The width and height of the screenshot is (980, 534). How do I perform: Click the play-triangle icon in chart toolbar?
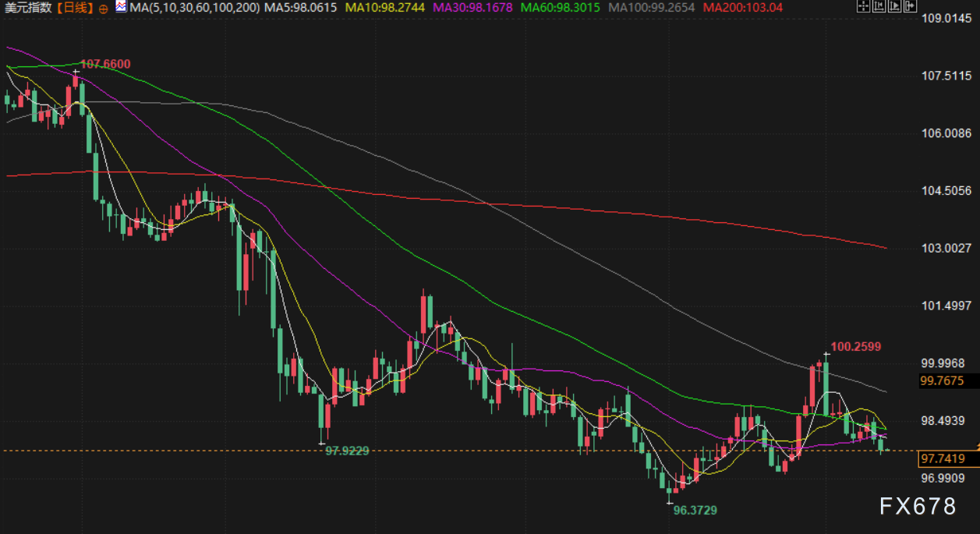pyautogui.click(x=893, y=7)
